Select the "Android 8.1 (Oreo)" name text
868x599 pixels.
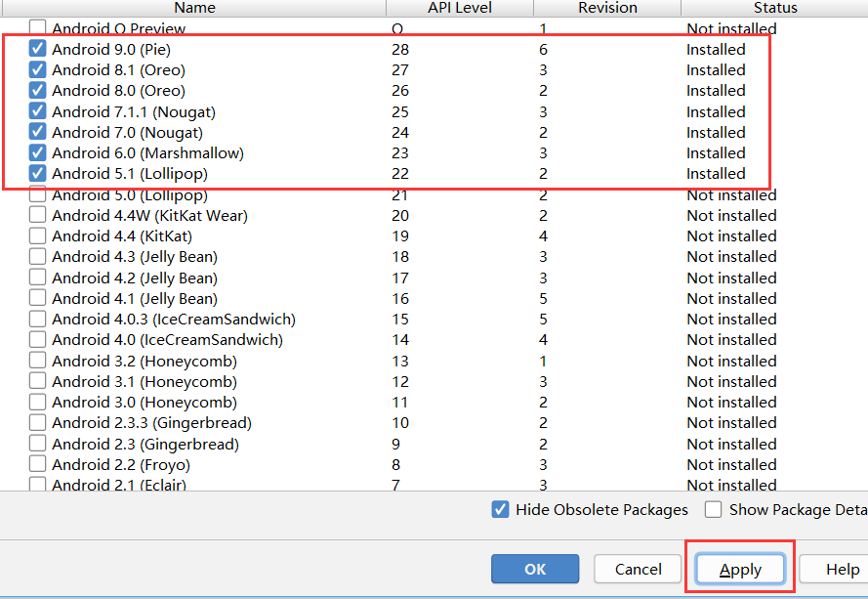point(118,69)
